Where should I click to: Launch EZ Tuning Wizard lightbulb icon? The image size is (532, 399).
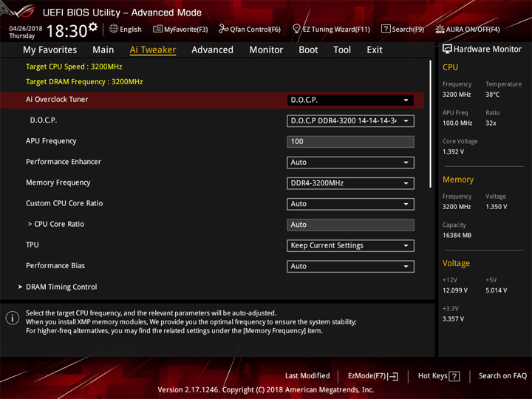tap(296, 29)
